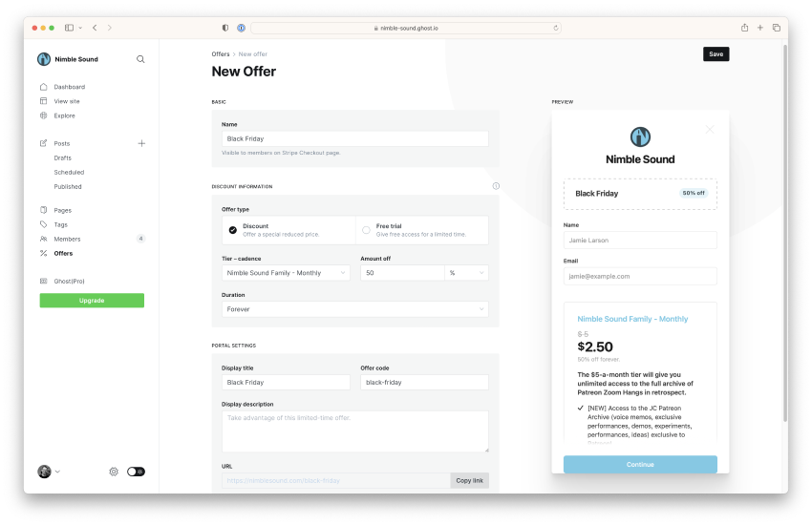Open a new Safari tab with plus
This screenshot has height=525, width=812.
pyautogui.click(x=760, y=28)
